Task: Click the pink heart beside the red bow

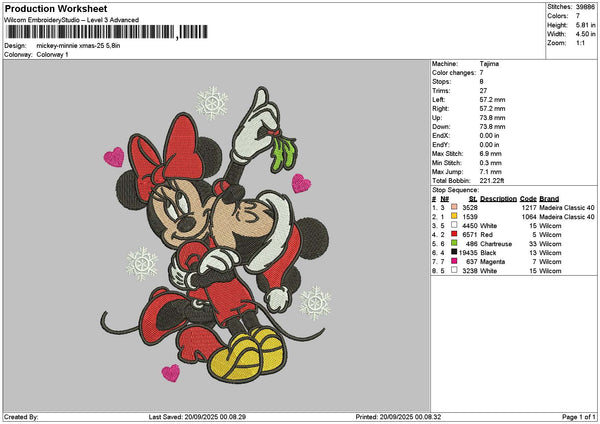Action: 114,157
